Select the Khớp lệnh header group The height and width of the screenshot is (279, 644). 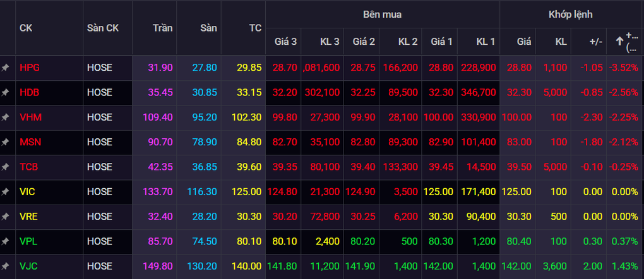[571, 15]
